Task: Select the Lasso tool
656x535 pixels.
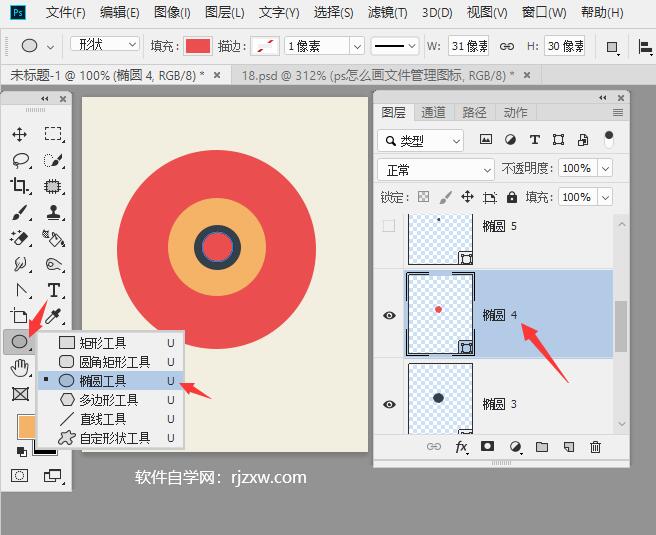Action: point(20,161)
